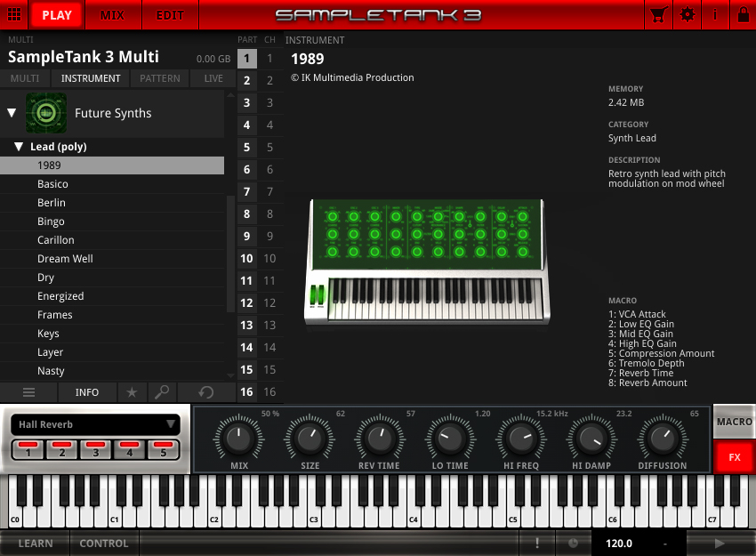Collapse the Future Synths library arrow
Viewport: 756px width, 556px height.
click(x=12, y=113)
